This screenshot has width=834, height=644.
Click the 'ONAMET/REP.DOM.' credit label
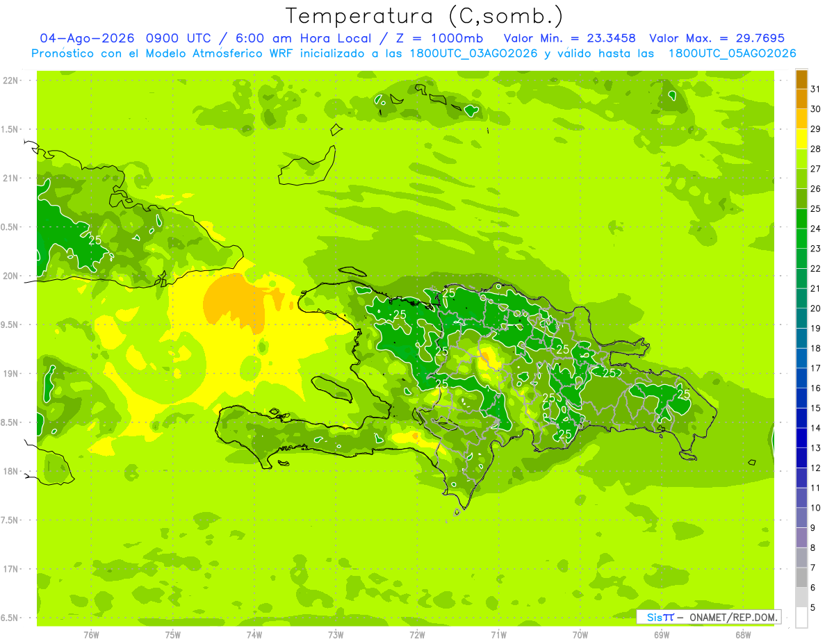coord(733,617)
